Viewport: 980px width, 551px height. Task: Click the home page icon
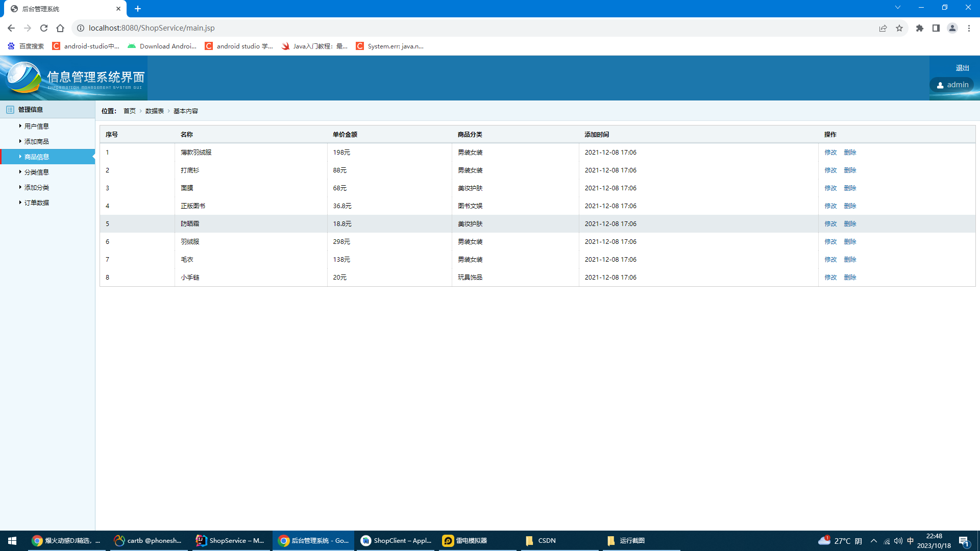click(60, 28)
